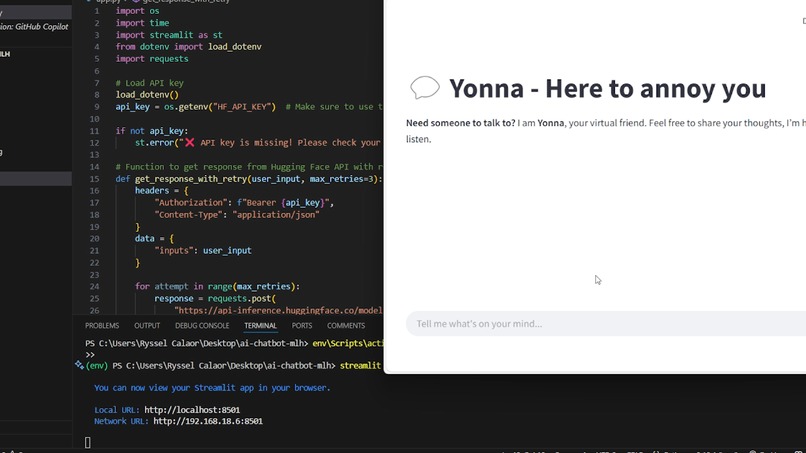Click 'from dotenv import load_dotenv' line
Screen dimensions: 806x453
189,47
